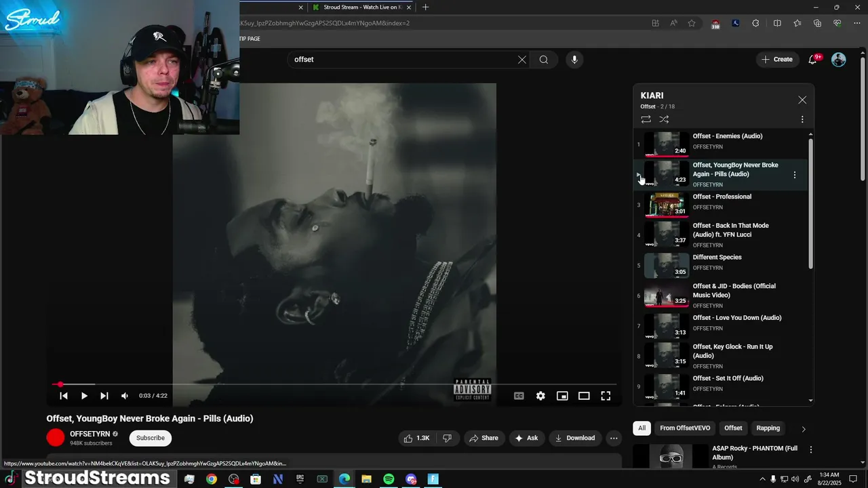
Task: Start voice search with microphone
Action: point(574,60)
